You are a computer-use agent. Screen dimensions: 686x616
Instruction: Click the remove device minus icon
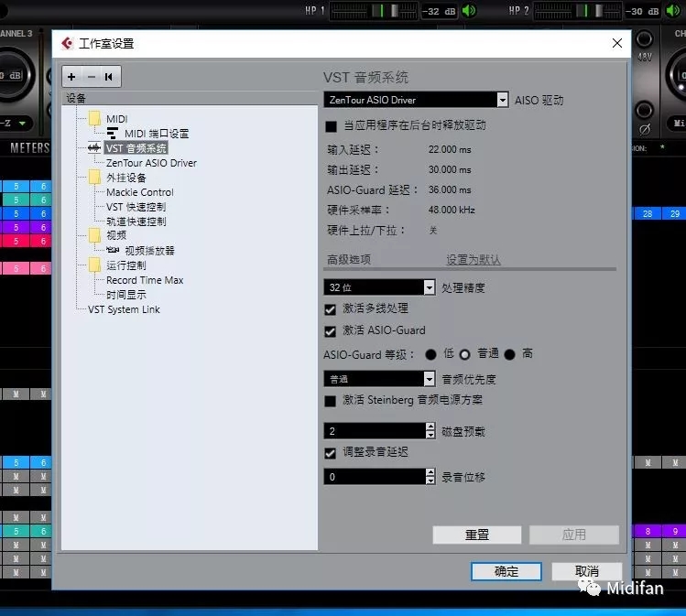click(x=91, y=77)
